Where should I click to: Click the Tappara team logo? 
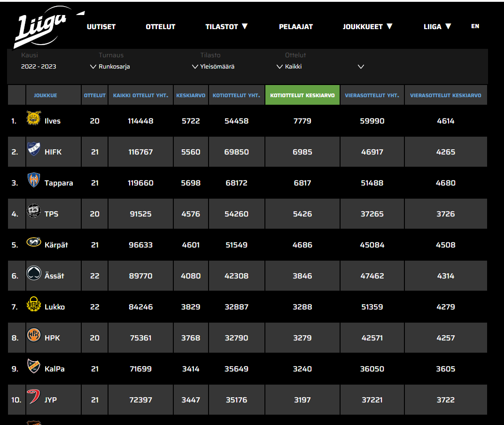pos(34,180)
